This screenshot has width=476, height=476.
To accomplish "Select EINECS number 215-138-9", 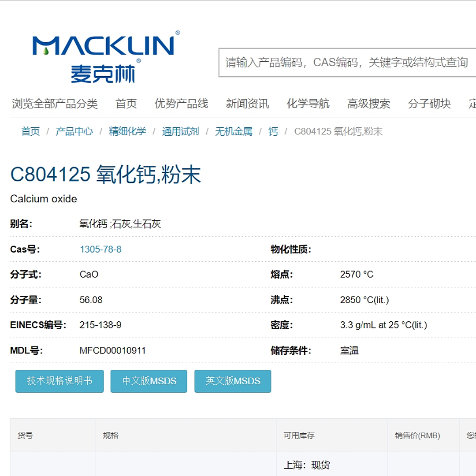I will coord(100,325).
